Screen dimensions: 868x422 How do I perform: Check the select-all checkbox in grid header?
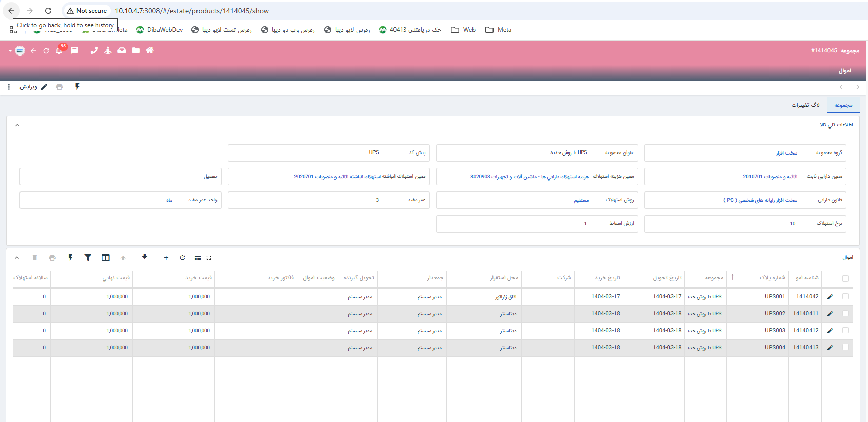pos(845,278)
